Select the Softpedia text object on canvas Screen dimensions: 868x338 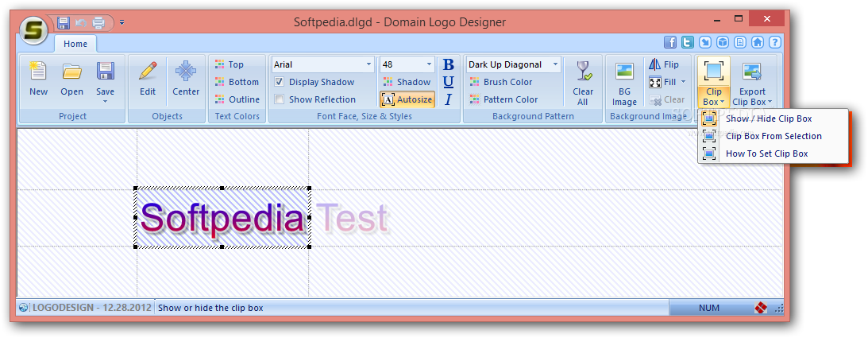coord(222,218)
